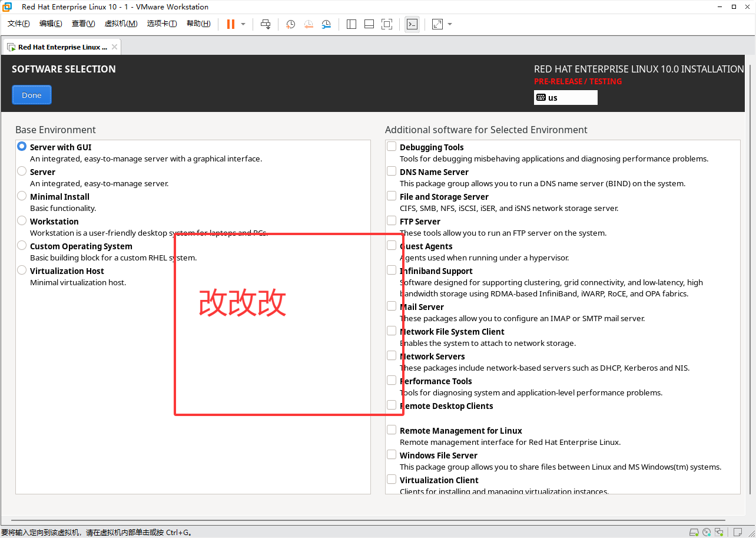Tick the FTP Server checkbox

pos(392,220)
